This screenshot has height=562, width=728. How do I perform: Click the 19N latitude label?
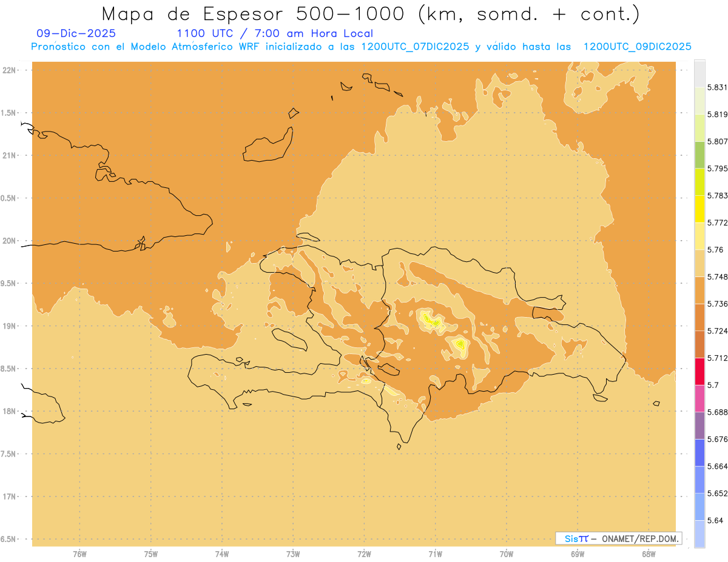point(10,326)
